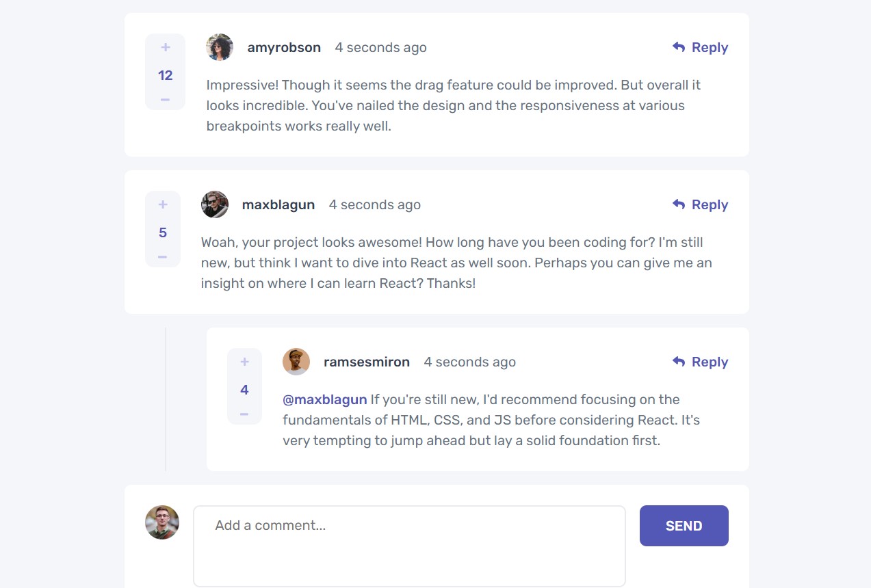Screen dimensions: 871x588
Task: Open the maxblagun username in comment header
Action: tap(278, 205)
